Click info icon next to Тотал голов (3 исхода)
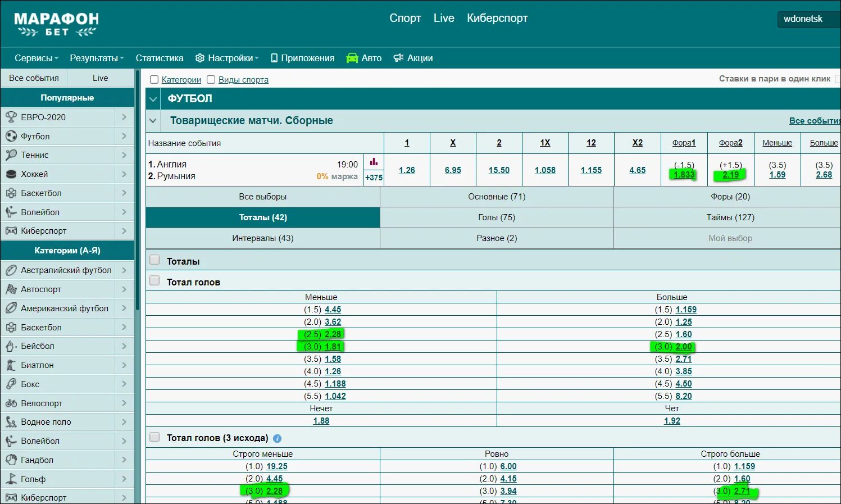 pyautogui.click(x=277, y=438)
